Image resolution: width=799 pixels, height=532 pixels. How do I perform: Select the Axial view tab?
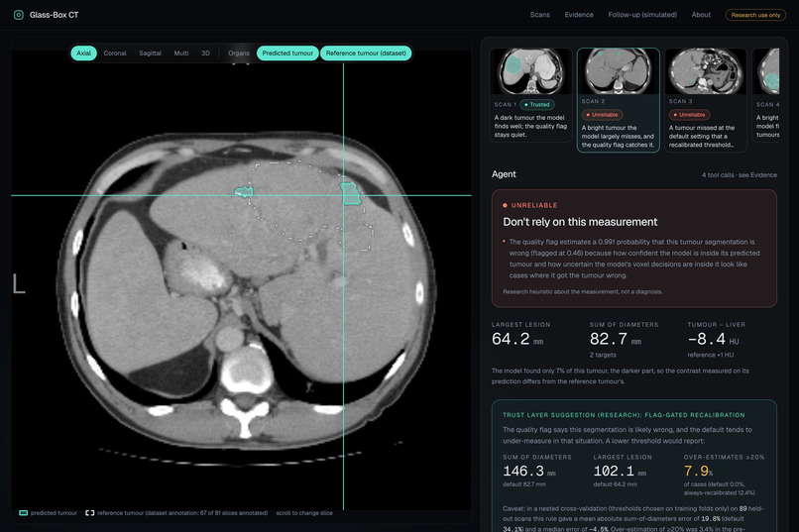[x=83, y=53]
